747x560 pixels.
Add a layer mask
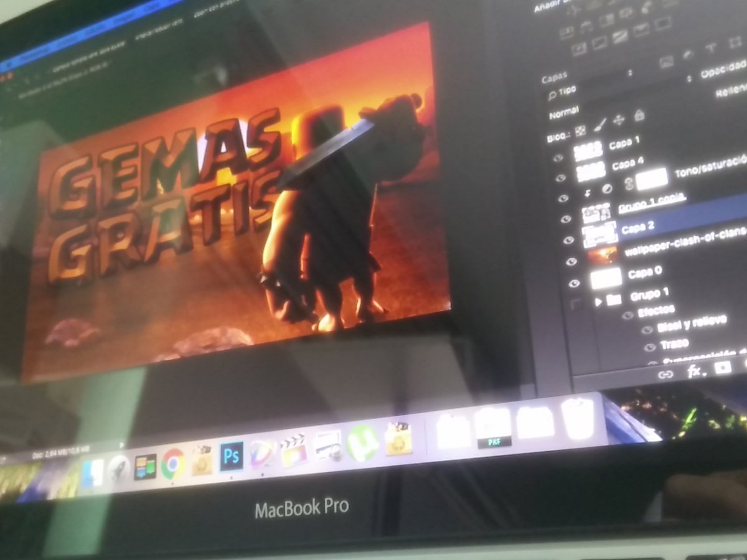click(723, 368)
